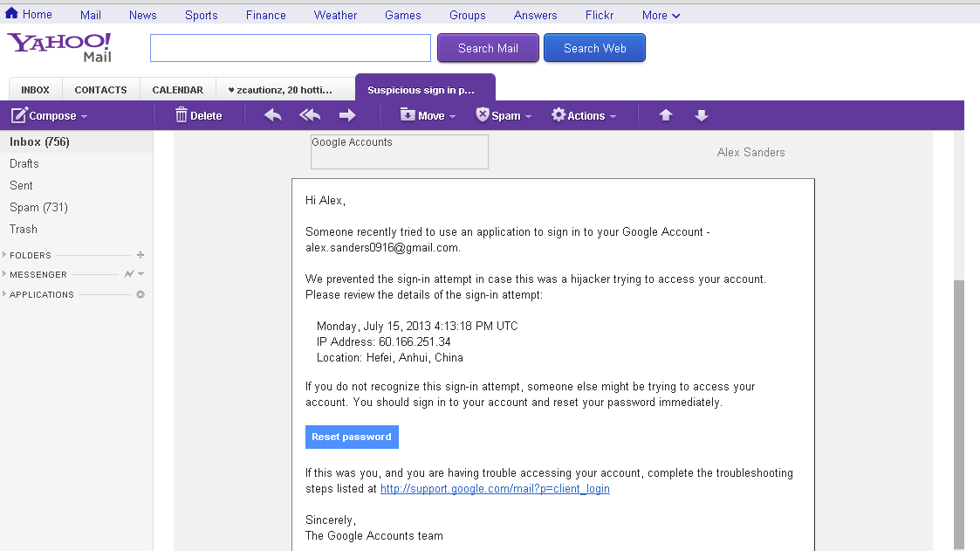Add a new folder with plus icon
The image size is (980, 551).
tap(140, 255)
